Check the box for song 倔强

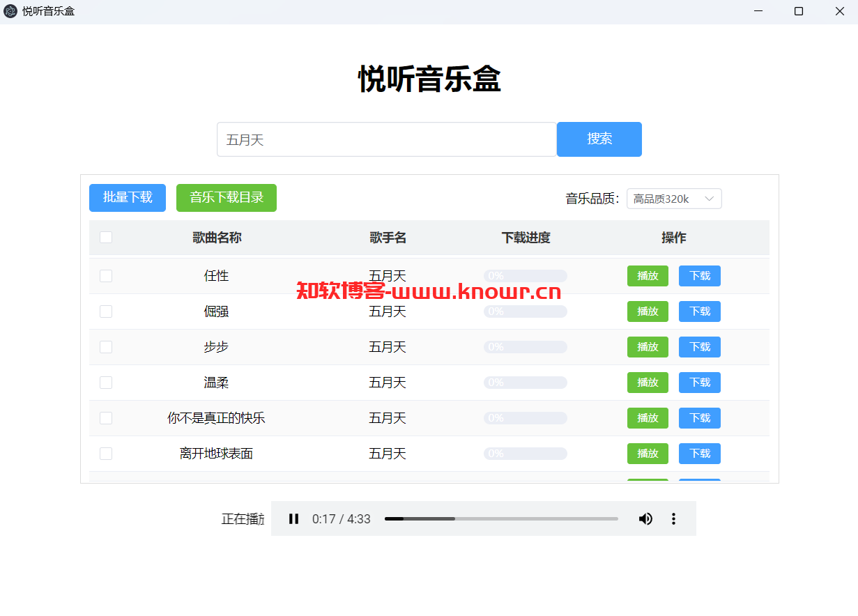coord(106,311)
